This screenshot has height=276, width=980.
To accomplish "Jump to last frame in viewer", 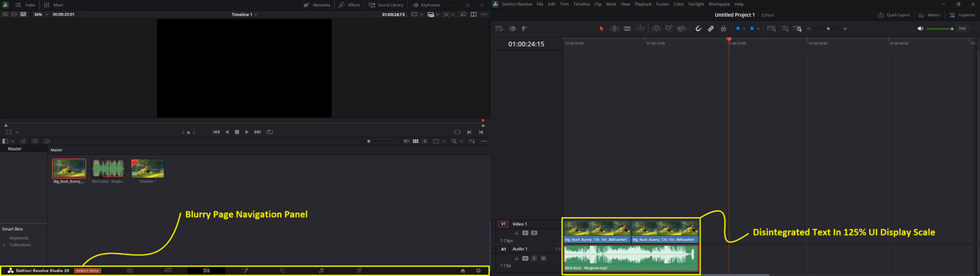I will pyautogui.click(x=257, y=132).
